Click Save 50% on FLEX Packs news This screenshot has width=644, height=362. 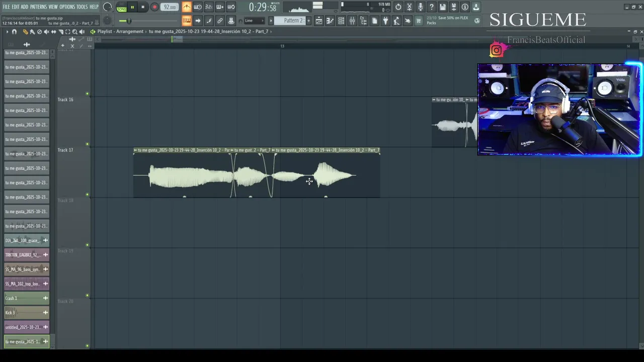pos(447,20)
